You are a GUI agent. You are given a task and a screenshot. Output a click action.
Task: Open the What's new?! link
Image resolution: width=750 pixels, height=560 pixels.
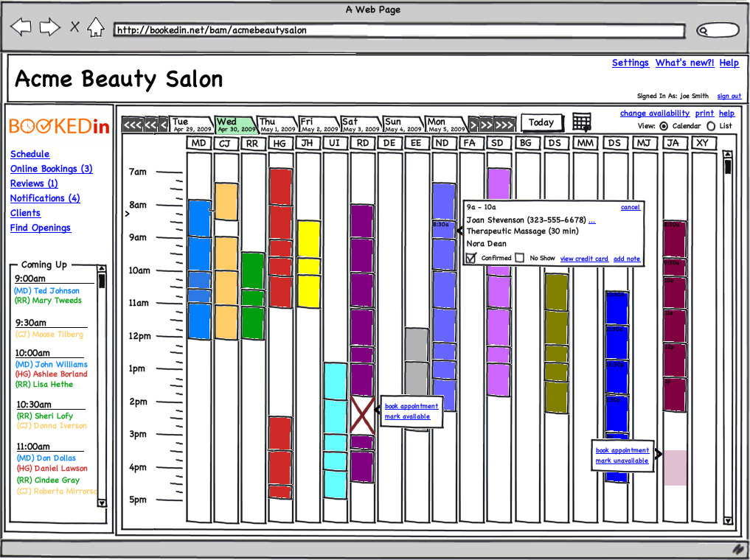pyautogui.click(x=684, y=63)
